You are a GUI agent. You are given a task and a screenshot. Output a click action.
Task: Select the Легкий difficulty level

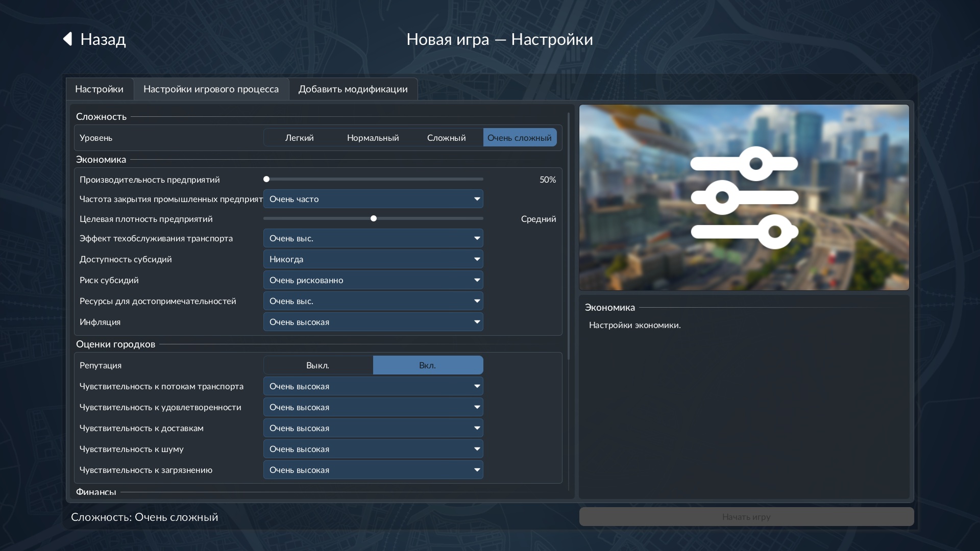tap(299, 138)
